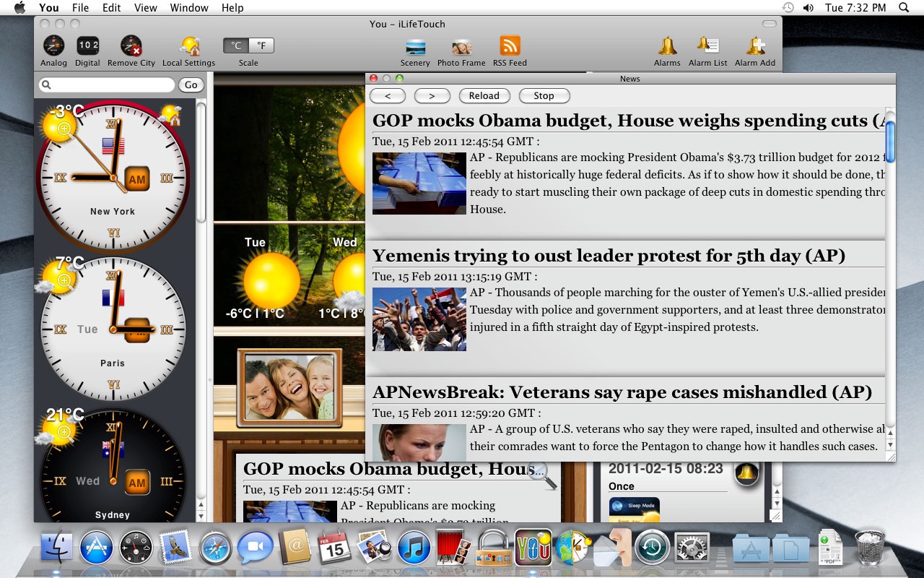Launch Safari from the Dock
Viewport: 924px width, 578px height.
click(x=215, y=547)
